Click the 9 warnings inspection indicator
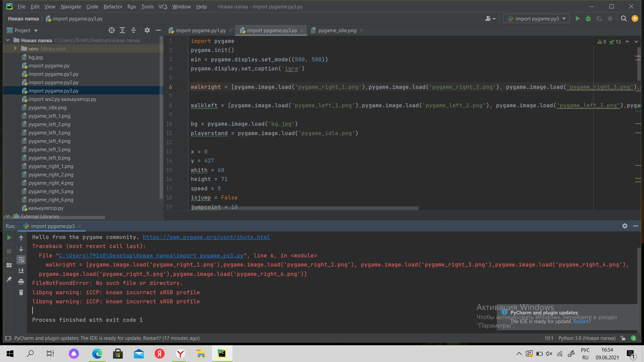The image size is (644, 362). (602, 42)
